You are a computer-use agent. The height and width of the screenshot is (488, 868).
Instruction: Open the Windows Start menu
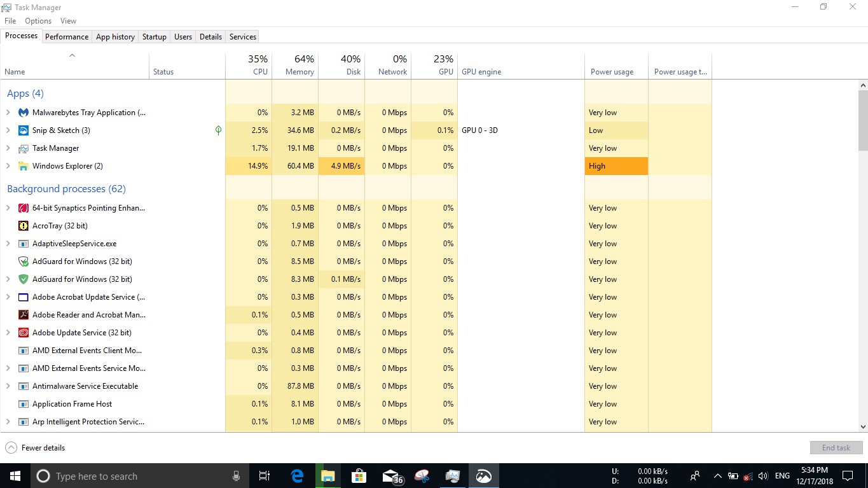tap(15, 476)
